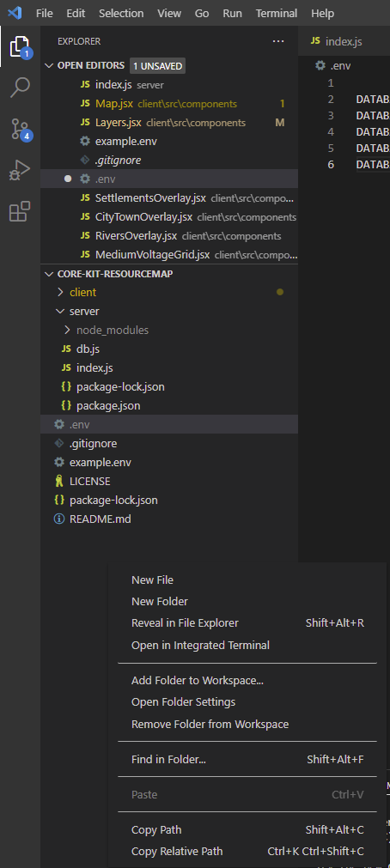Open the Terminal menu
The image size is (390, 868).
coord(277,13)
